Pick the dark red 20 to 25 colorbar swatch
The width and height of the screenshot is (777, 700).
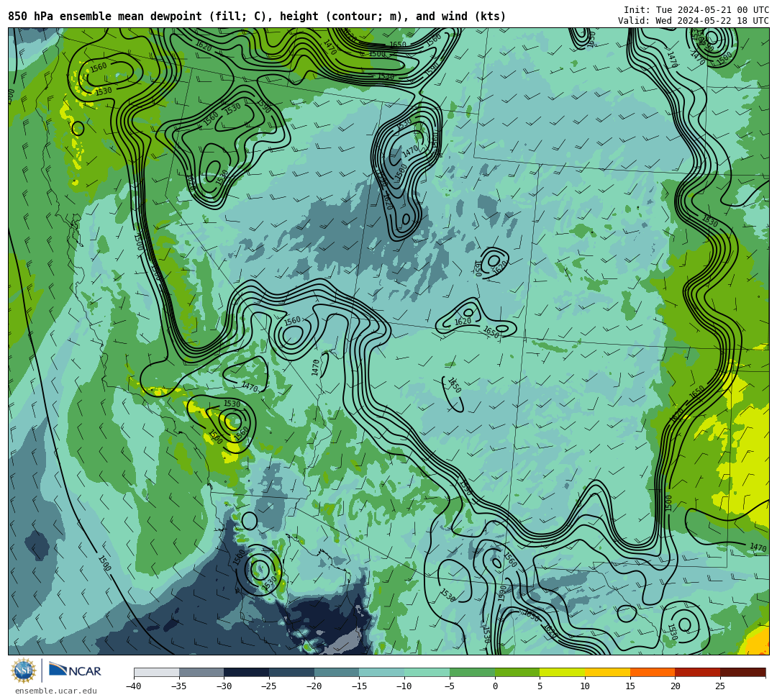698,672
